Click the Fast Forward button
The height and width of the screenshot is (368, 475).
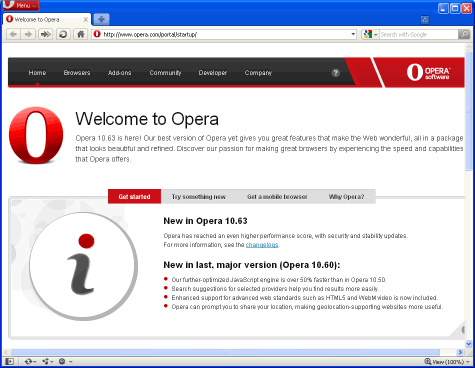point(45,34)
